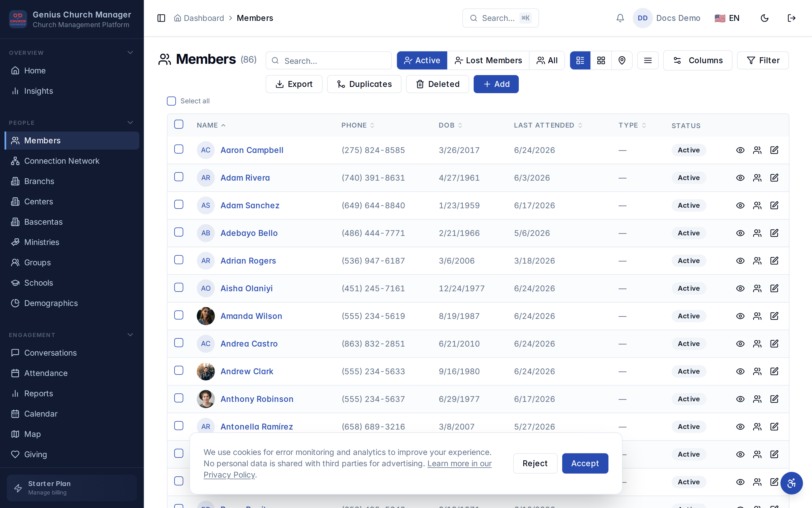Export the members list
Image resolution: width=812 pixels, height=508 pixels.
pyautogui.click(x=294, y=84)
